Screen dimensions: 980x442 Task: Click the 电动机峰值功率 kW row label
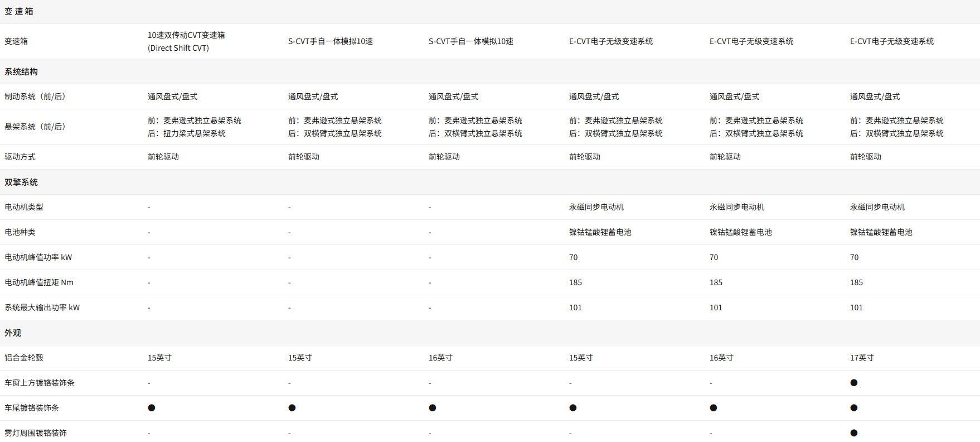(38, 257)
